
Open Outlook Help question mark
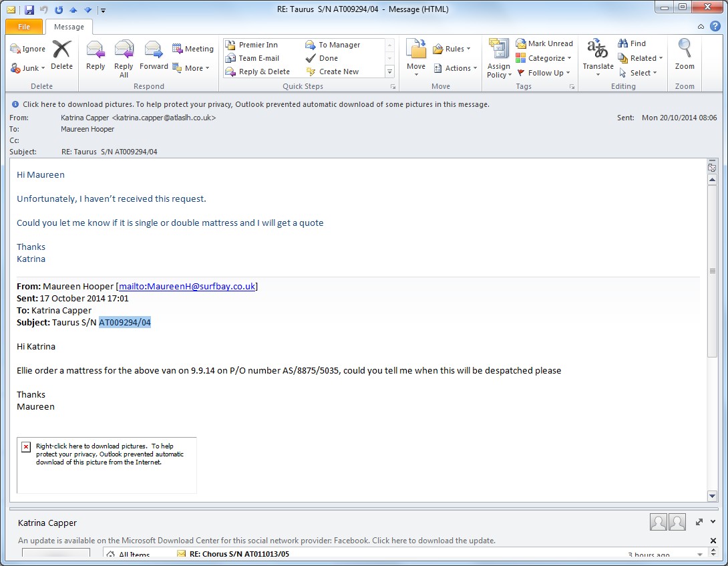[715, 26]
